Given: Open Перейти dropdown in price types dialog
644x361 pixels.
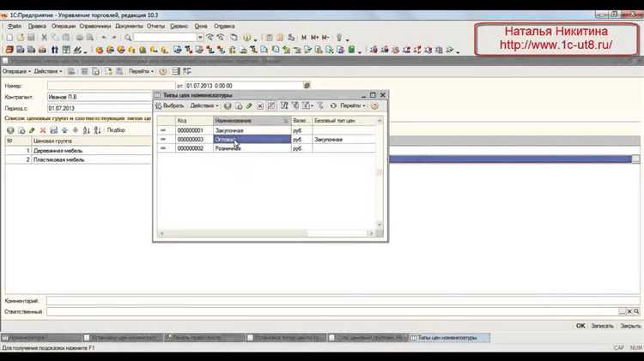Looking at the screenshot, I should pos(352,105).
